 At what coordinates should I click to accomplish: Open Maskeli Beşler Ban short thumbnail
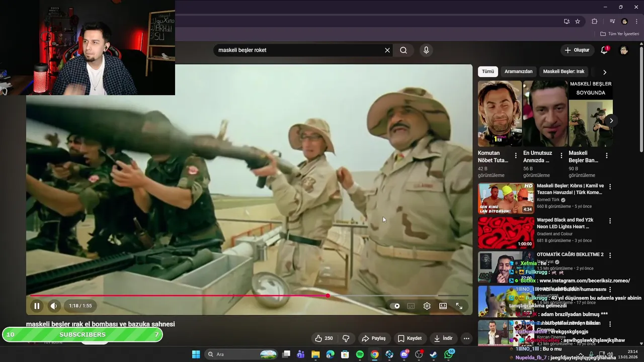591,114
